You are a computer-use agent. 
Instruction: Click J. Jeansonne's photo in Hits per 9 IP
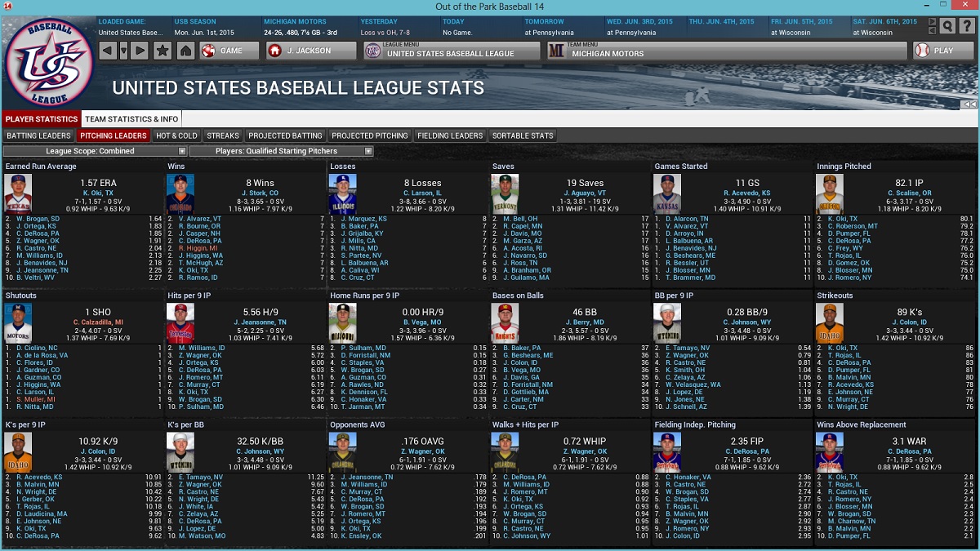click(x=180, y=322)
